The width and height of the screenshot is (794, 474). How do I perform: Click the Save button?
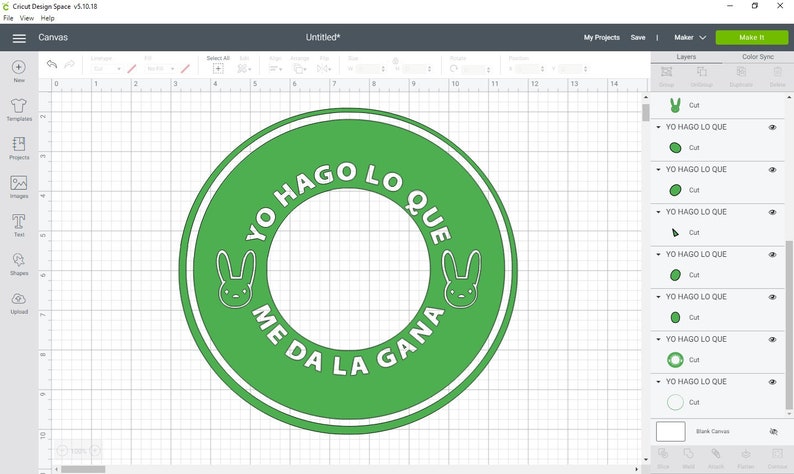(x=638, y=37)
